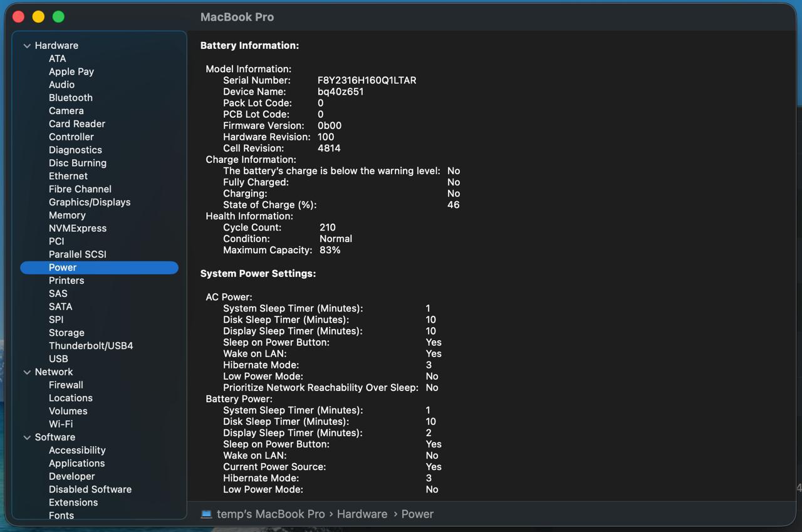Collapse the Network section chevron
This screenshot has width=802, height=532.
coord(27,372)
